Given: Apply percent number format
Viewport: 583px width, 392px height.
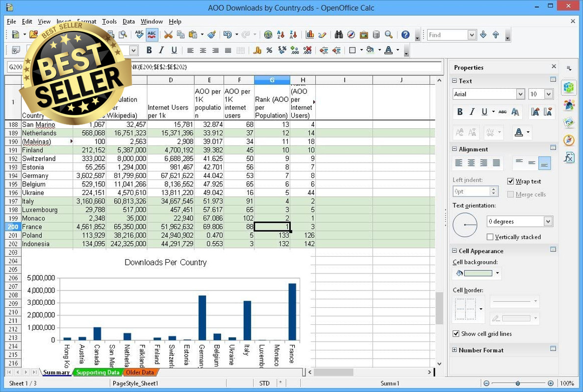Looking at the screenshot, I should coord(269,50).
